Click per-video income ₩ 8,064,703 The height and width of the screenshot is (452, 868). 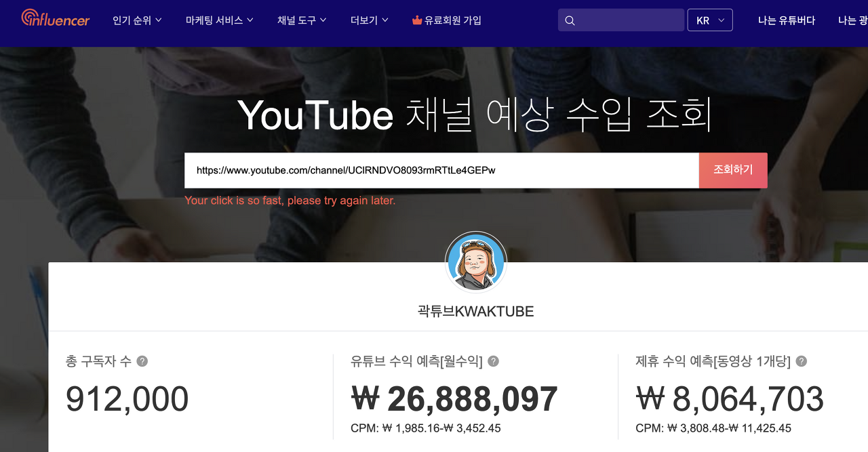(730, 398)
